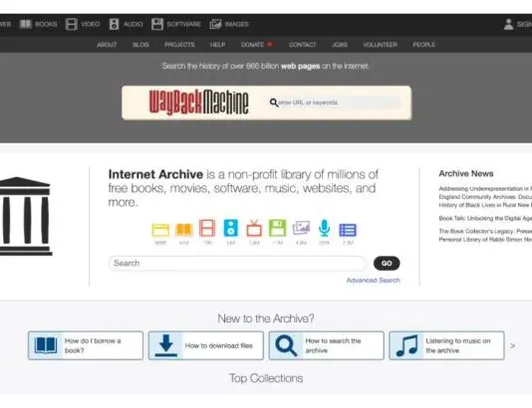Select the green software floppy collection icon
This screenshot has height=408, width=532.
[278, 228]
